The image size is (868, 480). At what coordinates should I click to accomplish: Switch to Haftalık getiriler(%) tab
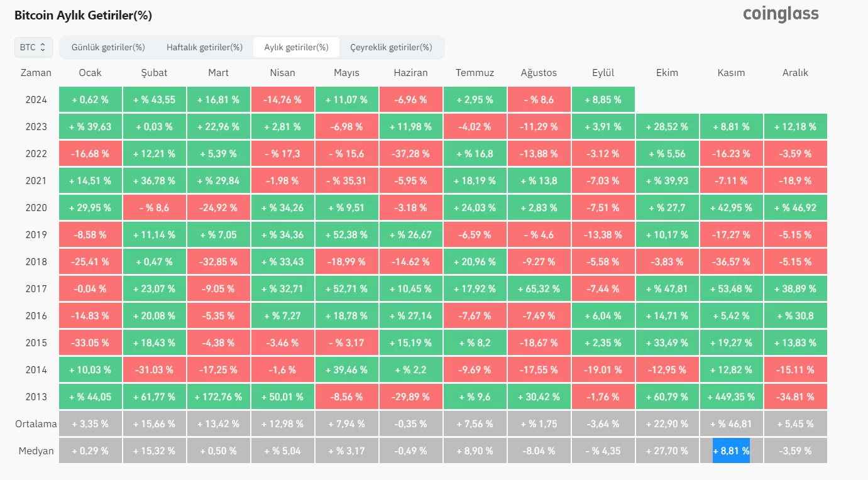point(204,47)
